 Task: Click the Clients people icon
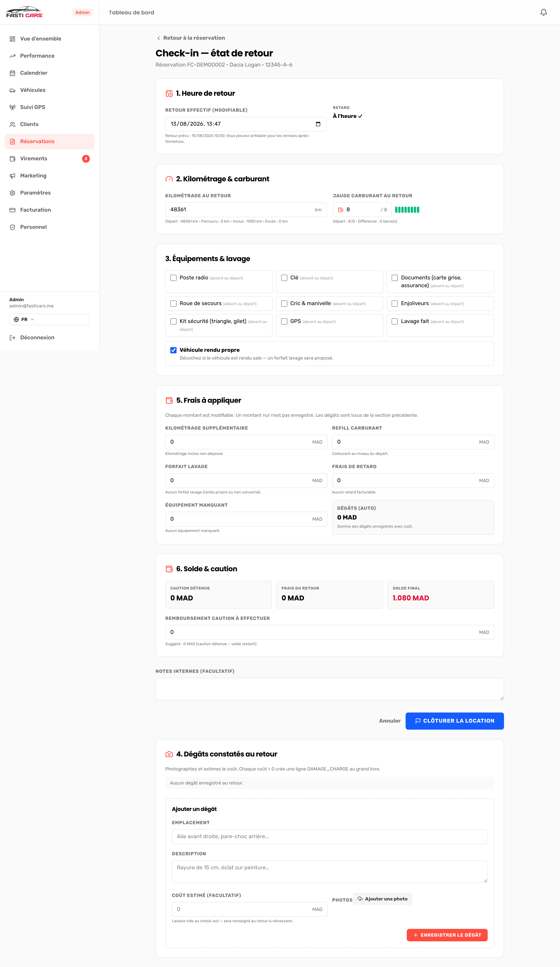point(12,124)
